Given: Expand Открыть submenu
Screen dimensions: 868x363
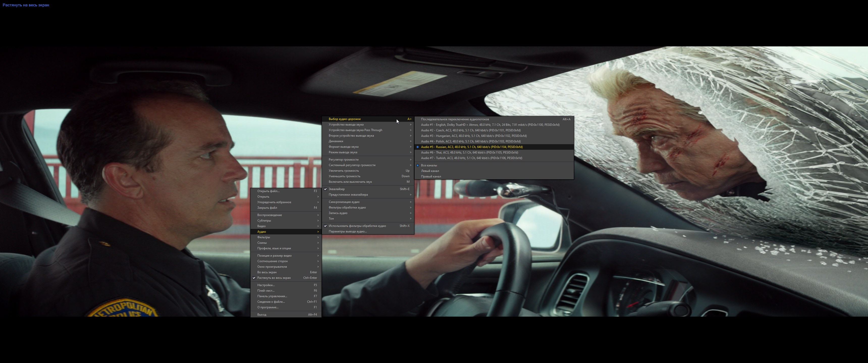Looking at the screenshot, I should 286,197.
